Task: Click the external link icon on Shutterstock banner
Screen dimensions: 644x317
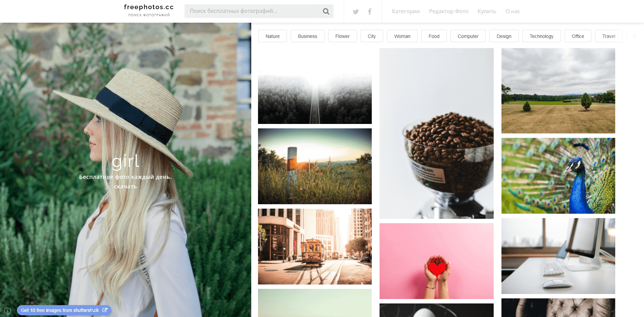Action: click(x=105, y=310)
